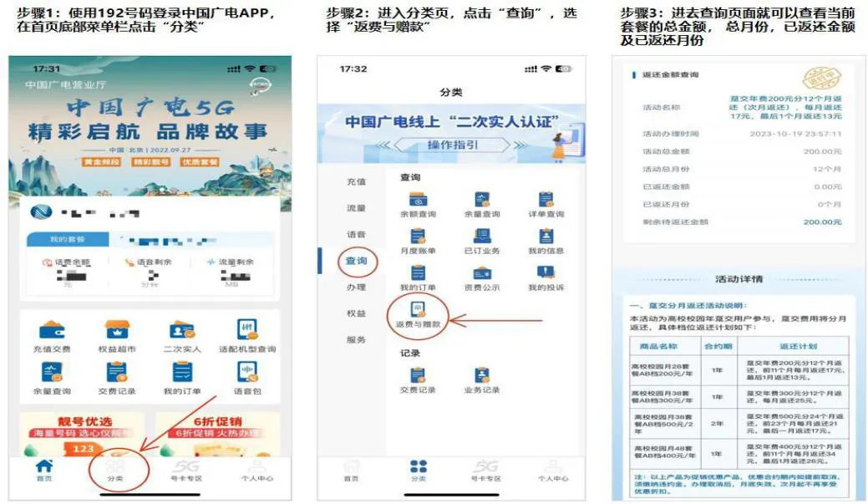Open 我的订单 icon in 查询 section
The height and width of the screenshot is (504, 868).
tap(418, 273)
